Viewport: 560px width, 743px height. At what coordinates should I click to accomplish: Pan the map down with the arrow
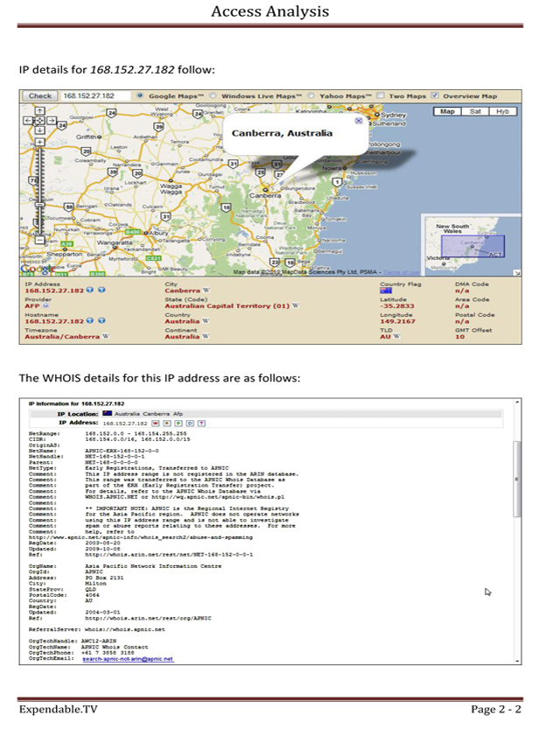(x=39, y=130)
